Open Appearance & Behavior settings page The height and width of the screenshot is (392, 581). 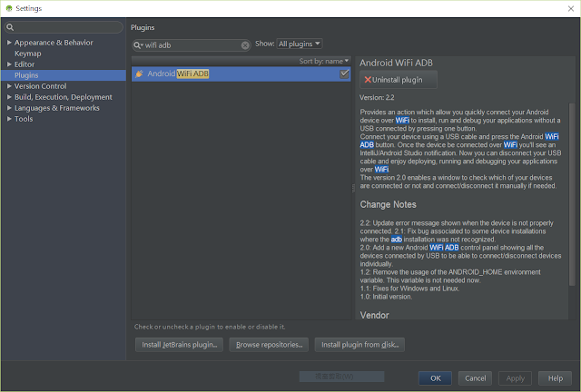pyautogui.click(x=54, y=43)
